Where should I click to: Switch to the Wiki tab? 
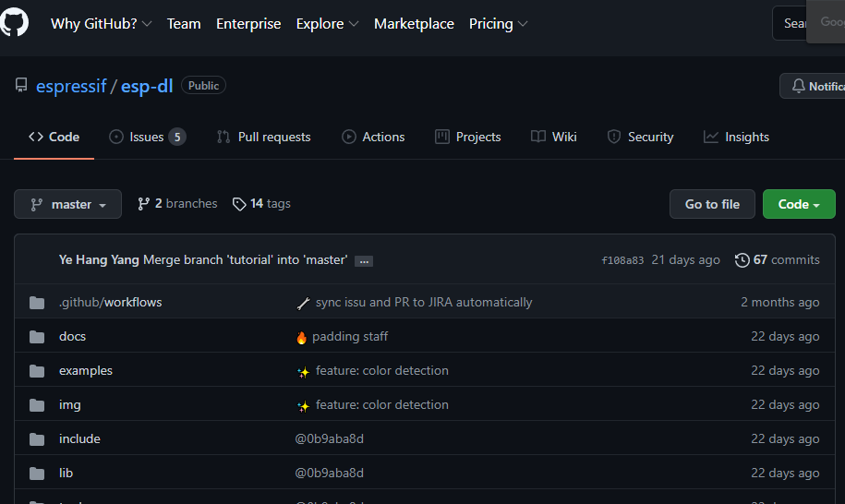coord(553,137)
